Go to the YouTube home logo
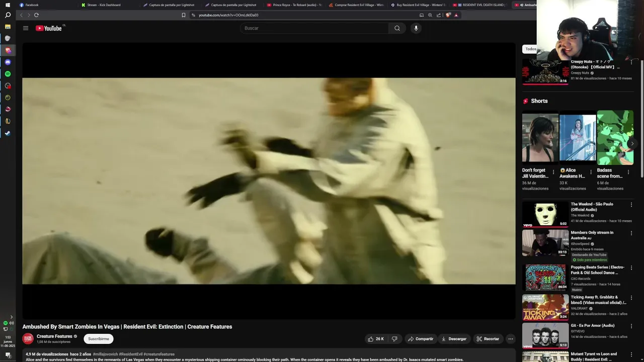Image resolution: width=644 pixels, height=362 pixels. pos(49,28)
